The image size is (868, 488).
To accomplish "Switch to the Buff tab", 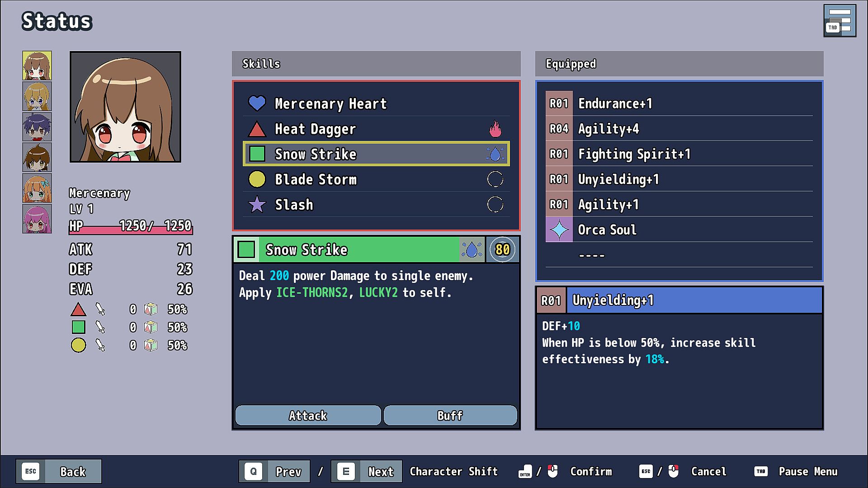I will pos(450,415).
